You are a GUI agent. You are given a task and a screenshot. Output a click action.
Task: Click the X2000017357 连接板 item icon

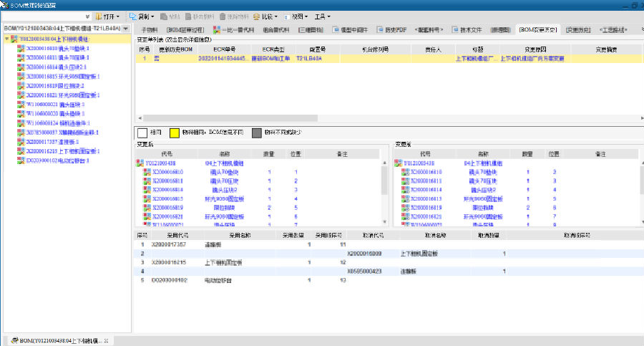click(21, 142)
